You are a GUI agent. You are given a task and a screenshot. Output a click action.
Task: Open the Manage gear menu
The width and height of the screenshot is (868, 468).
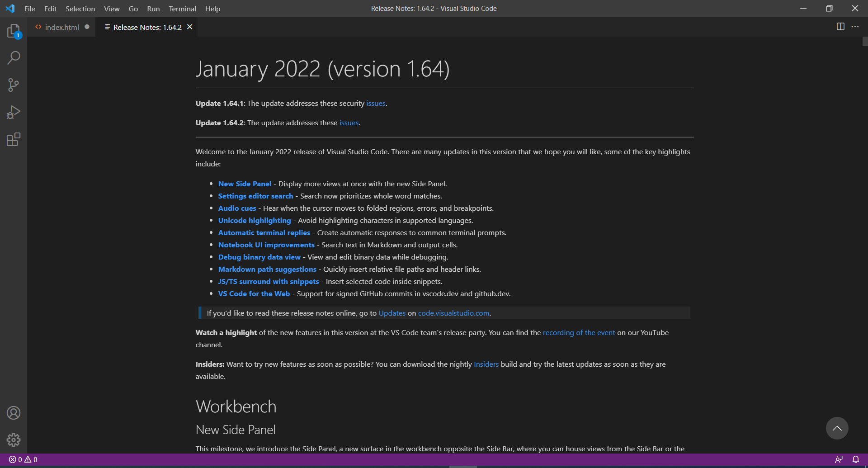14,440
